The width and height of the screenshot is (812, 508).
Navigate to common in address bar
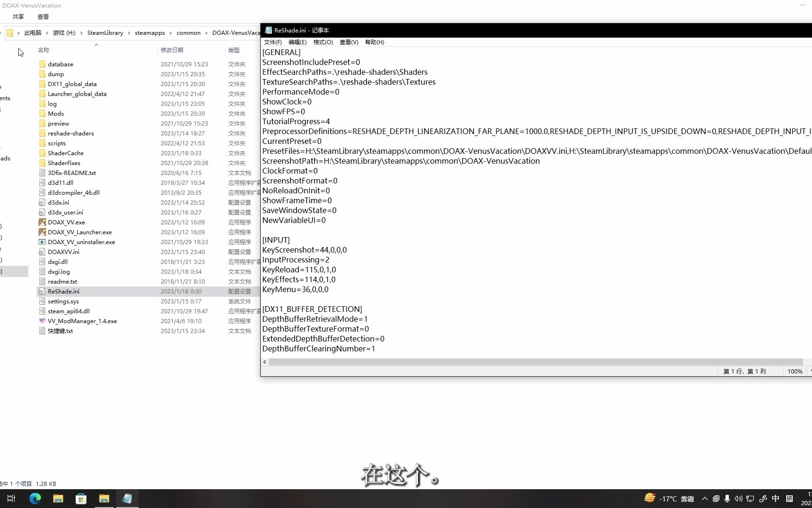point(188,33)
